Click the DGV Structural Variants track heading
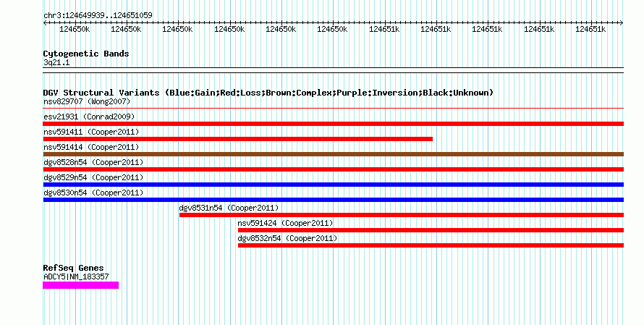644x325 pixels. [268, 93]
